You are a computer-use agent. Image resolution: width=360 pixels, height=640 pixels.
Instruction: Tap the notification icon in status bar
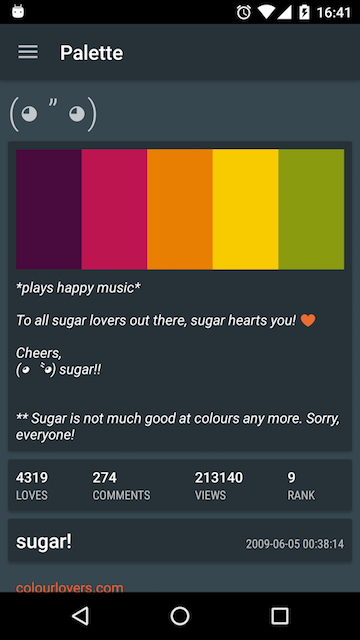point(18,11)
